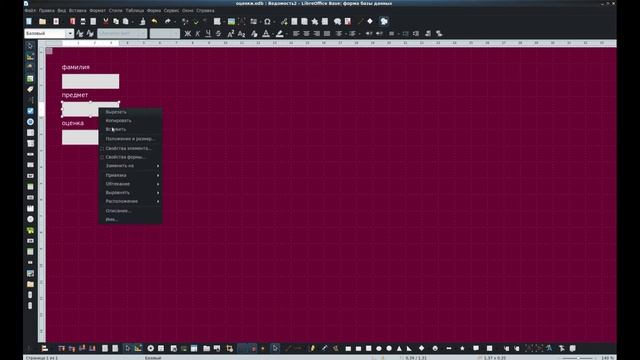640x360 pixels.
Task: Open the Формат menu
Action: (98, 11)
